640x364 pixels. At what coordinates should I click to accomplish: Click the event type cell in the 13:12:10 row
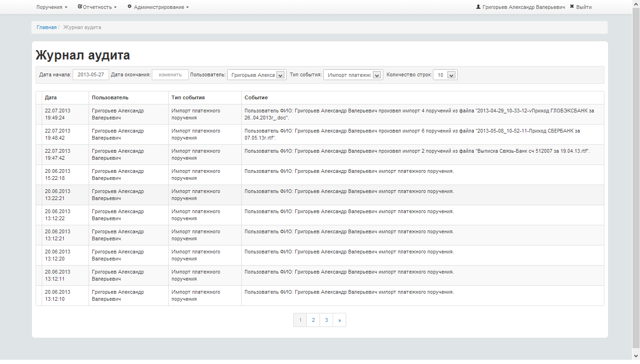tap(205, 296)
